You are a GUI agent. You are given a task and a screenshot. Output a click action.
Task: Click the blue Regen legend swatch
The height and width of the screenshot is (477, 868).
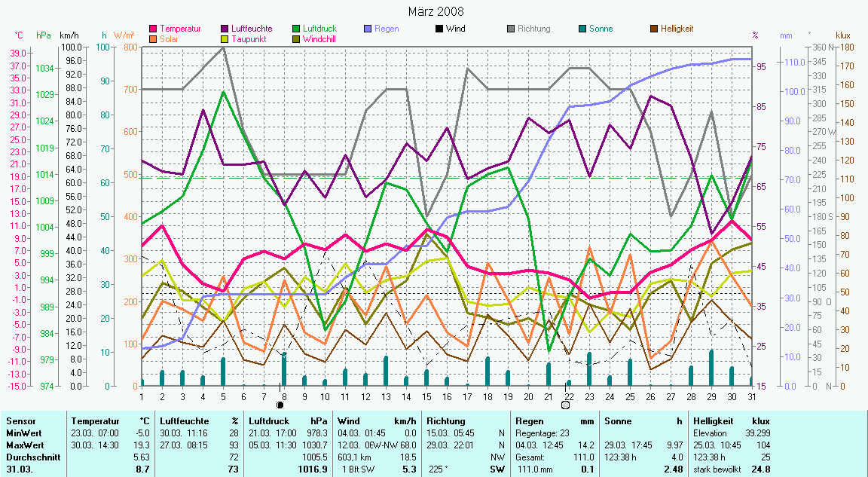[x=368, y=29]
